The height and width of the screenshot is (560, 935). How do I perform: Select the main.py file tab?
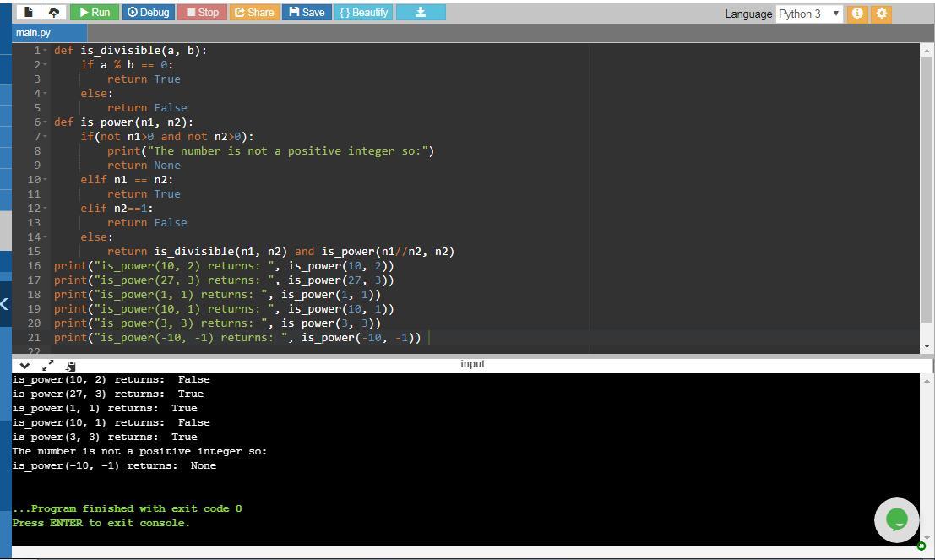coord(34,33)
